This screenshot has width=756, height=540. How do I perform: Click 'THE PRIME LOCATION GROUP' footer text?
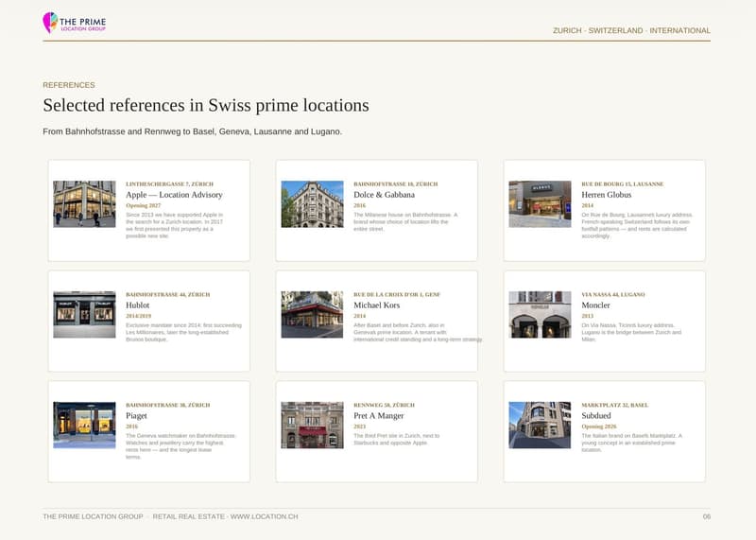click(93, 516)
